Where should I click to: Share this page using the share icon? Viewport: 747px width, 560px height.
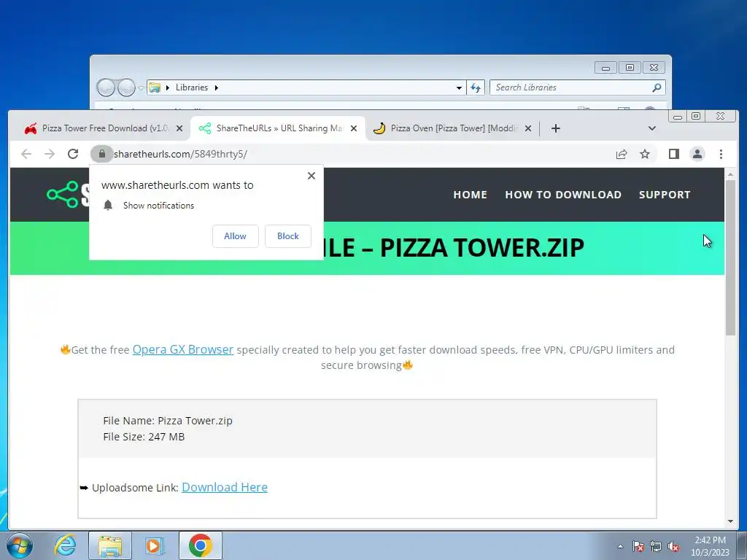(622, 154)
